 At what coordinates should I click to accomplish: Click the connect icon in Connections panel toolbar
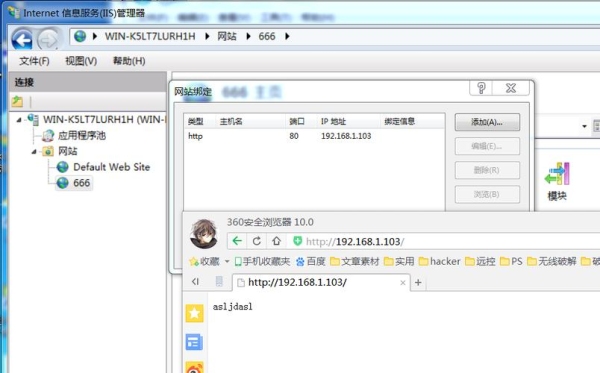coord(17,101)
